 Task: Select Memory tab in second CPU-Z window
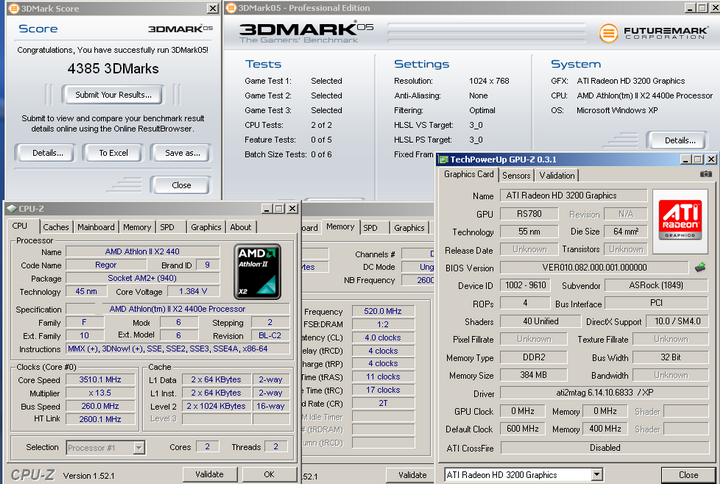[x=340, y=226]
